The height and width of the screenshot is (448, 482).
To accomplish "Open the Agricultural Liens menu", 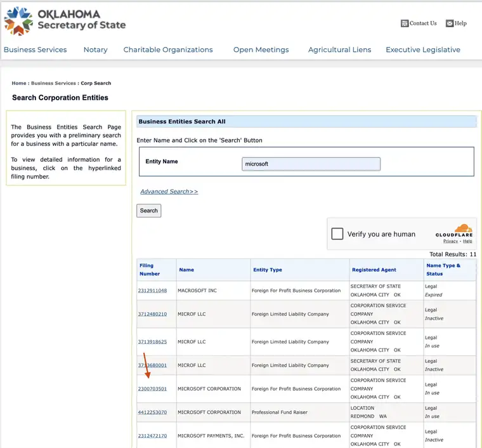I will point(340,49).
